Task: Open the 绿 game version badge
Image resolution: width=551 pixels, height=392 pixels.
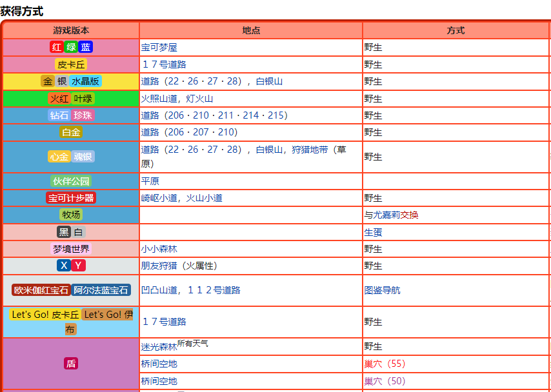Action: (x=71, y=47)
